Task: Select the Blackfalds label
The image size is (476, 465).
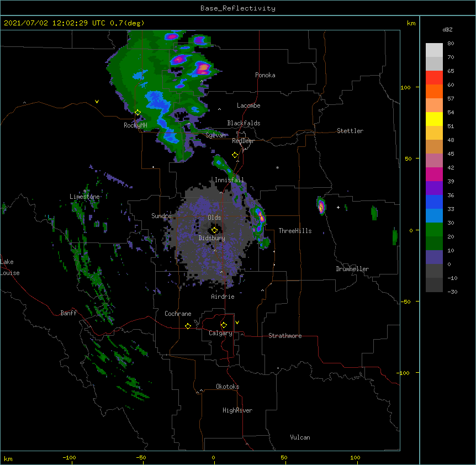Action: point(244,123)
